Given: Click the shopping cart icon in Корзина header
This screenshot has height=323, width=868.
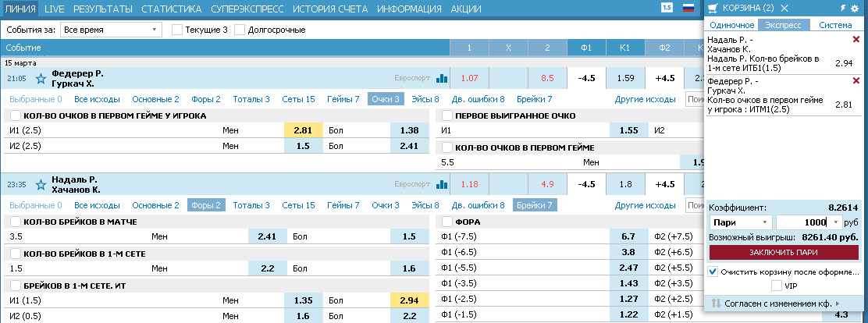Looking at the screenshot, I should [713, 8].
